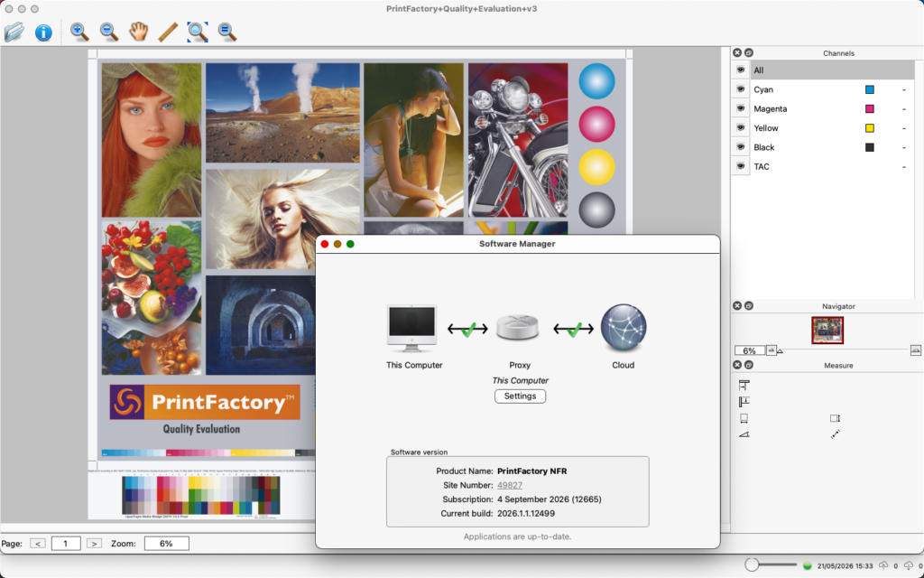Open Proxy Settings in Software Manager
The height and width of the screenshot is (578, 924).
click(520, 396)
